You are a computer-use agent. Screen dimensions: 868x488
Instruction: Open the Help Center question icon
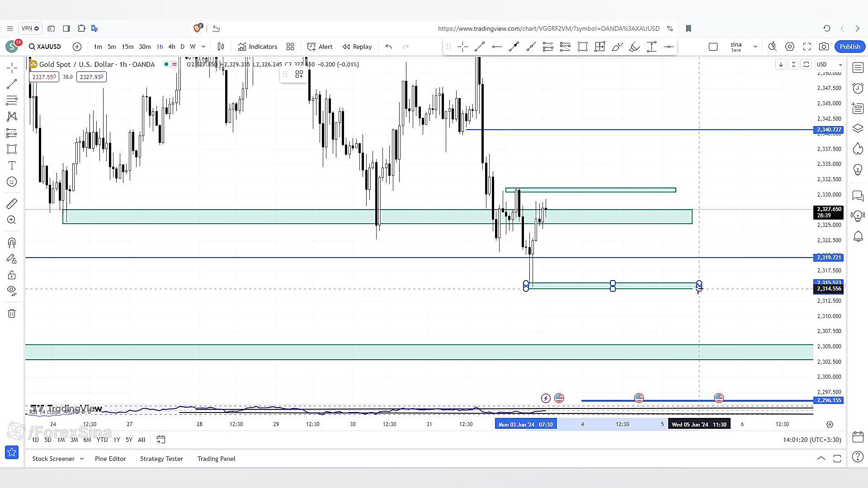pos(858,457)
